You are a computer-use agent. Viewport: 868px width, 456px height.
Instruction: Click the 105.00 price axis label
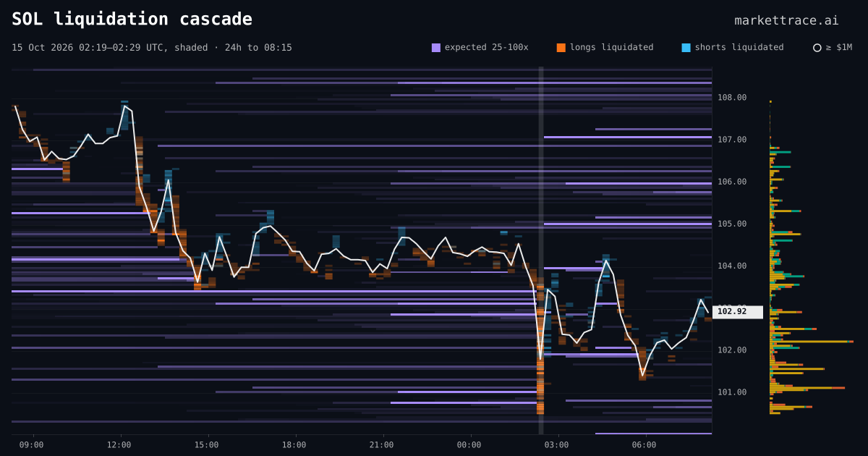click(732, 224)
